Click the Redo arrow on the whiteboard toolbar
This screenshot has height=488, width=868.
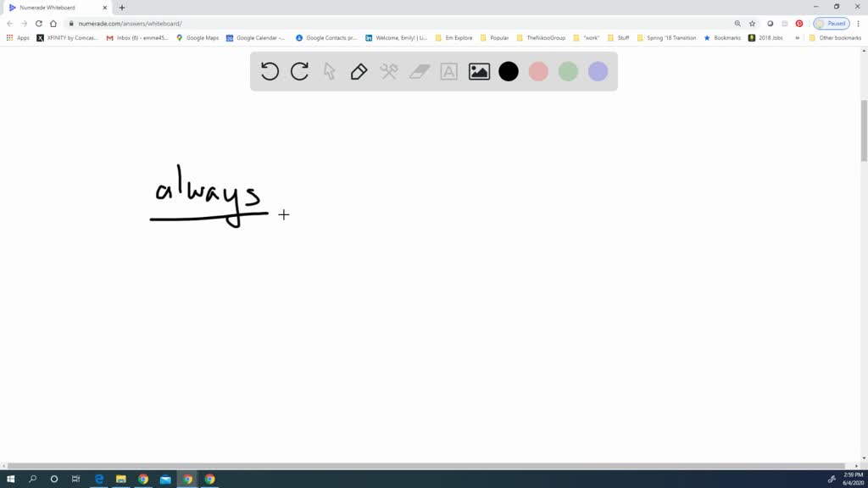click(298, 71)
